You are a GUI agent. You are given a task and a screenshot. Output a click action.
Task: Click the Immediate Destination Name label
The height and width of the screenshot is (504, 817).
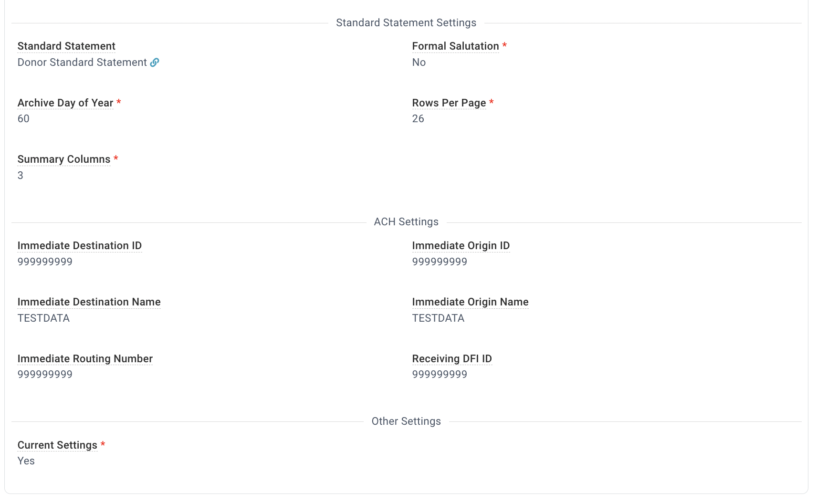89,302
